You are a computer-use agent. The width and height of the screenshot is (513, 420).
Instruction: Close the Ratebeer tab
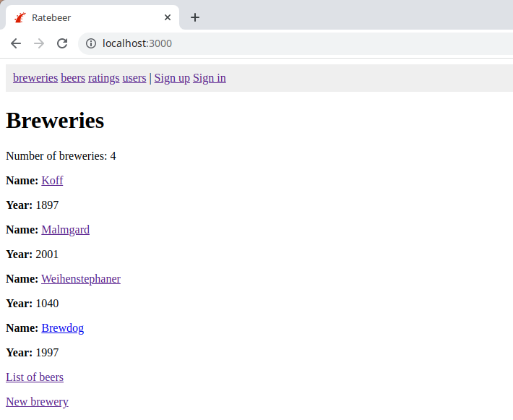point(168,17)
